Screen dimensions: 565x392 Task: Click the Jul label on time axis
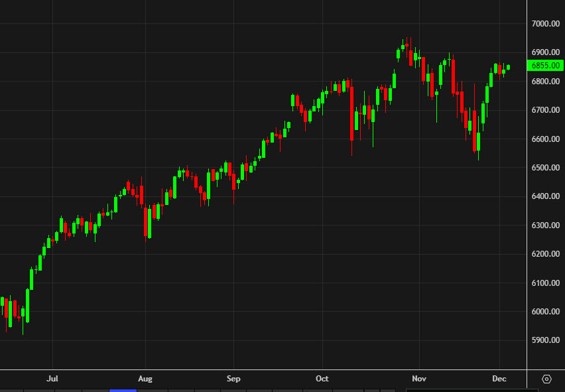coord(53,379)
